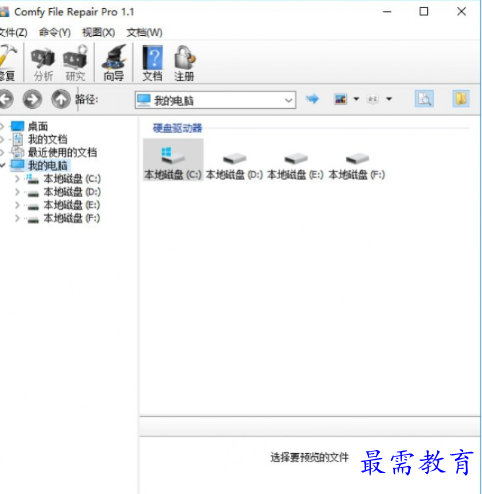Image resolution: width=482 pixels, height=494 pixels.
Task: Go forward with the right arrow button
Action: coord(32,99)
